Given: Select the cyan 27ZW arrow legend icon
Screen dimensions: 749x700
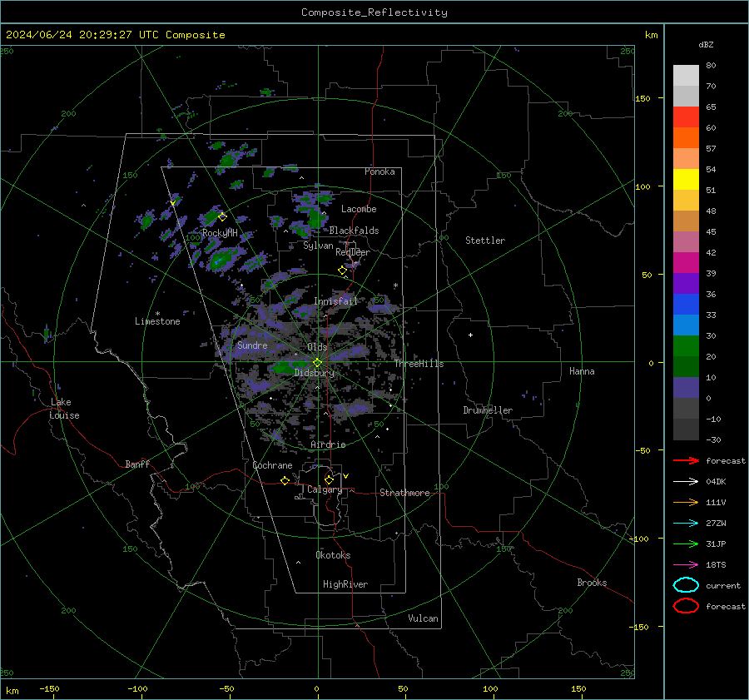Looking at the screenshot, I should click(x=686, y=524).
